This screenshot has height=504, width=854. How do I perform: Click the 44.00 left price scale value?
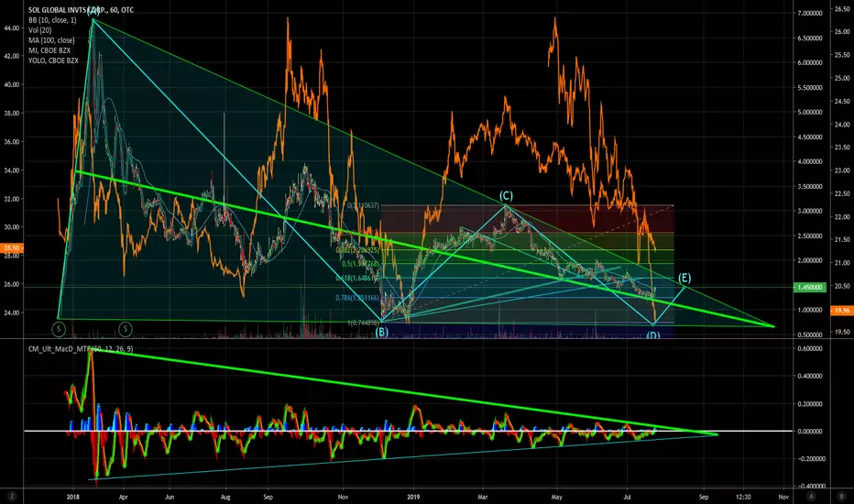click(x=11, y=27)
